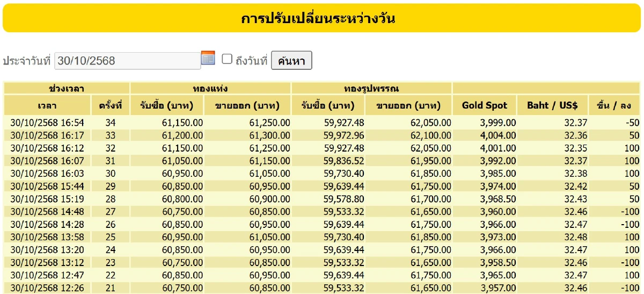644x294 pixels.
Task: Click the Gold Spot column header
Action: pyautogui.click(x=485, y=105)
